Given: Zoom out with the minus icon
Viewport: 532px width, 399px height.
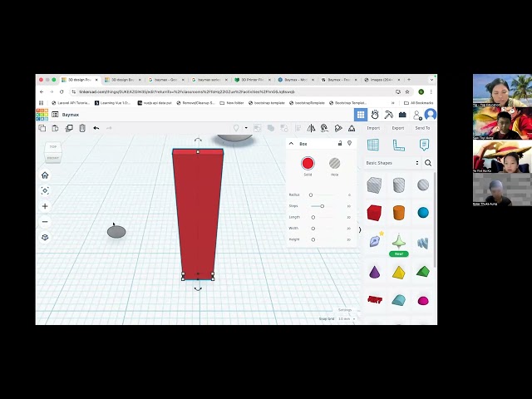Looking at the screenshot, I should pos(45,222).
